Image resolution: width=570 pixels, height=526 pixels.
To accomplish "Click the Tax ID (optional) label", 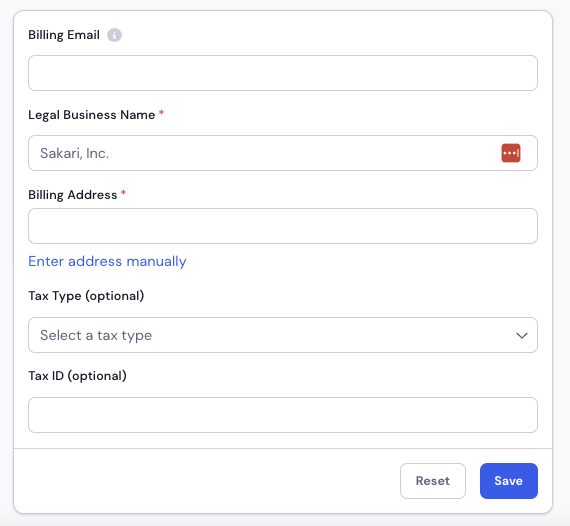I will pyautogui.click(x=77, y=376).
